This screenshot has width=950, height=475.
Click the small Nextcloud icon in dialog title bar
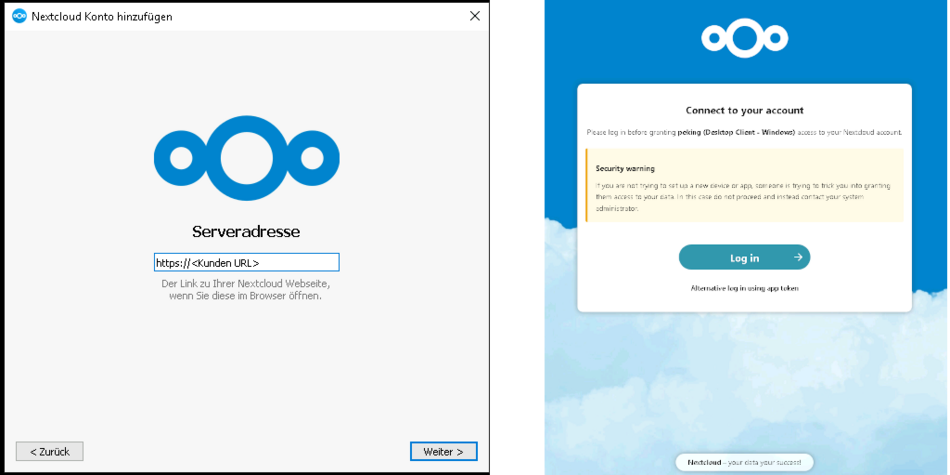pos(19,16)
